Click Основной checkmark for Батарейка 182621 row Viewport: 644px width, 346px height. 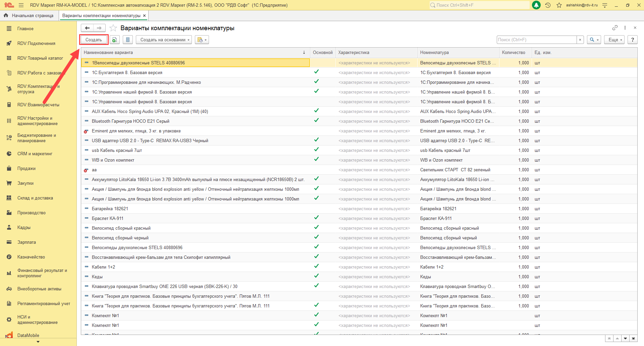click(316, 209)
